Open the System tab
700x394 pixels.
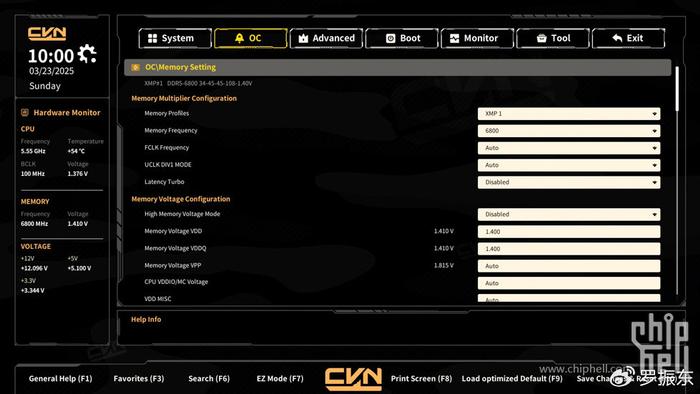(x=175, y=38)
